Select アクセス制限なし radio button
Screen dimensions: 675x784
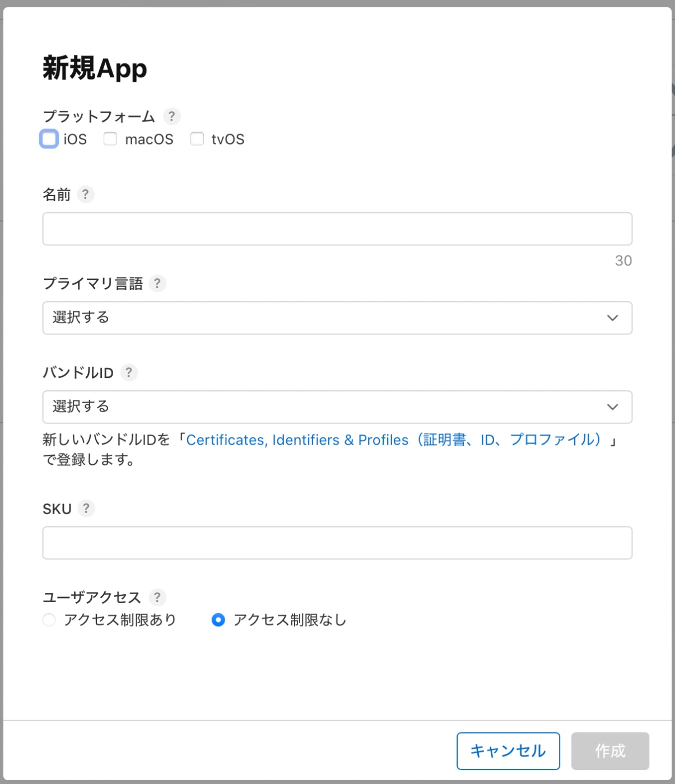(x=218, y=620)
